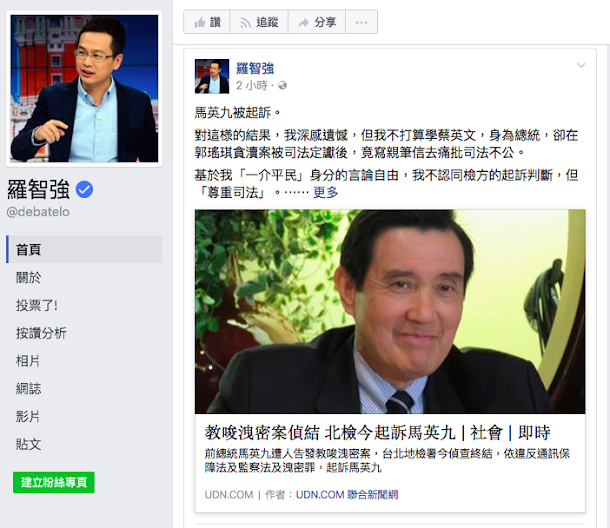Select the 首頁 sidebar tab
Image resolution: width=610 pixels, height=528 pixels.
(x=84, y=249)
